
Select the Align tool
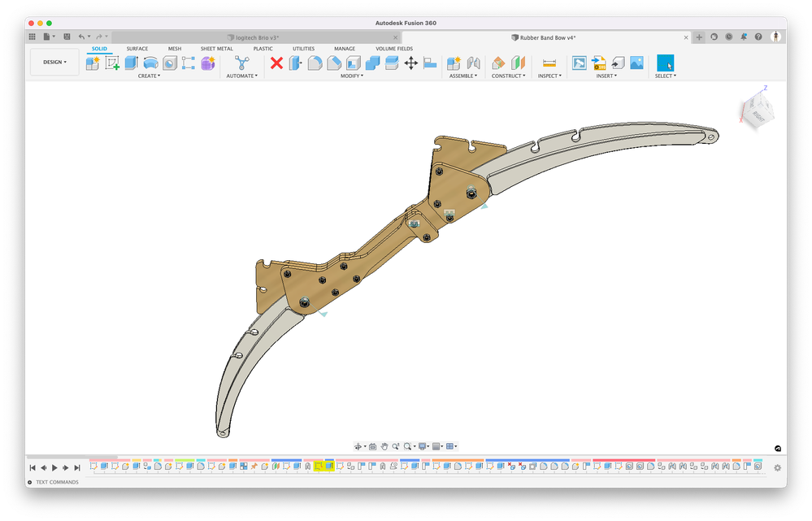(430, 63)
